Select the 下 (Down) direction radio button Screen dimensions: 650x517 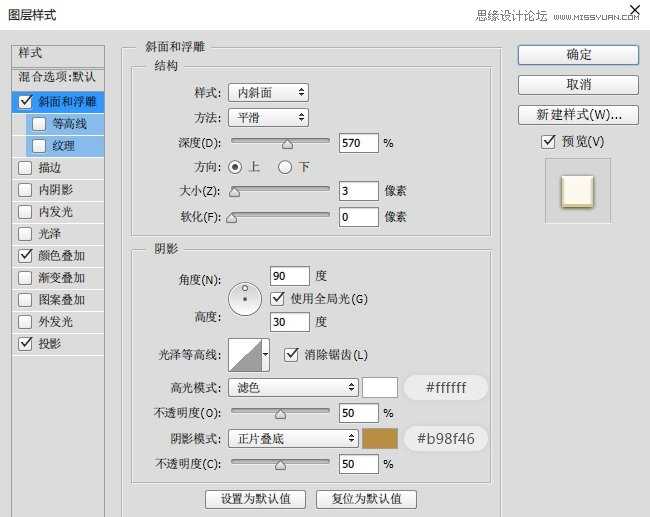click(285, 167)
